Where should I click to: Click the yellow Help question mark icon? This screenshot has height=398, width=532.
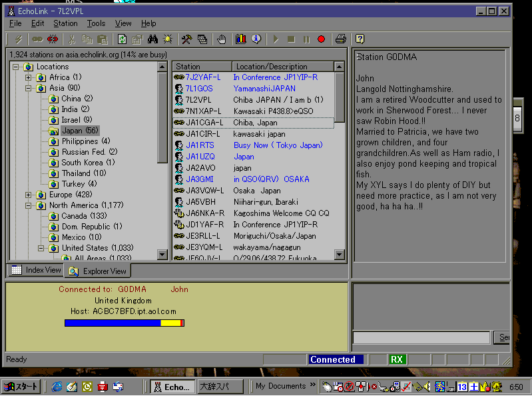point(360,39)
